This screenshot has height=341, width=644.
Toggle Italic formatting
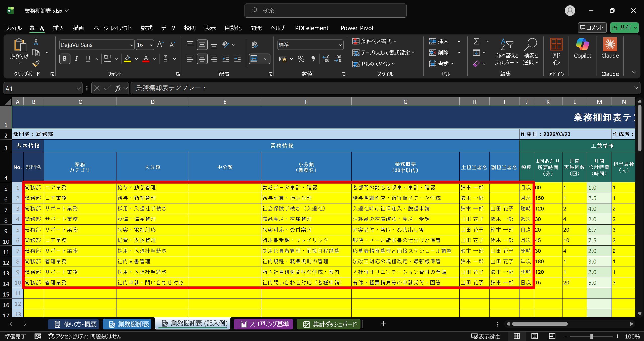pos(76,59)
